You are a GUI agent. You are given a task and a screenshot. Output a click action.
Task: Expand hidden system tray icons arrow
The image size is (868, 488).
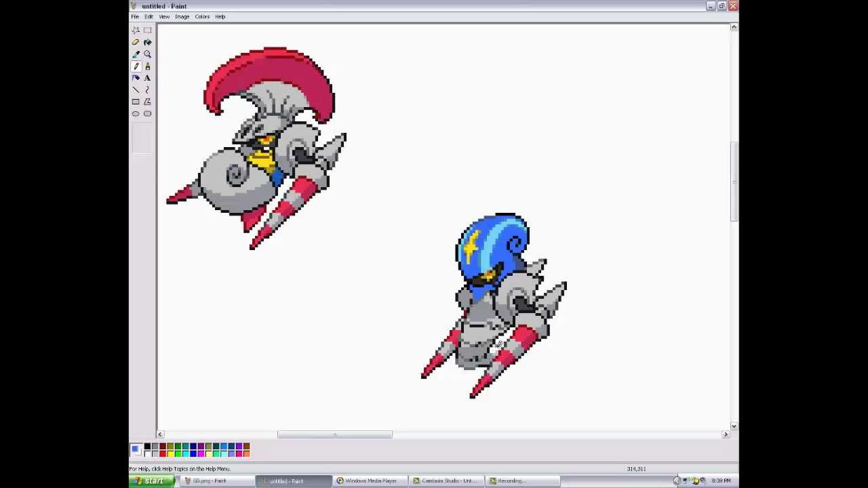coord(677,481)
